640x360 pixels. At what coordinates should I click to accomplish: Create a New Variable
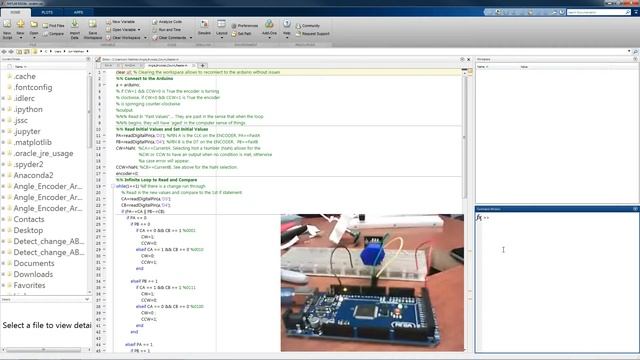tap(120, 22)
